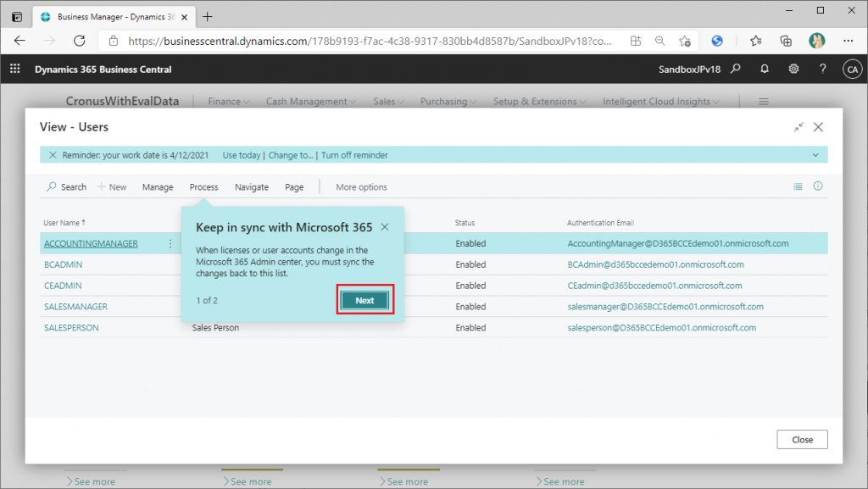The width and height of the screenshot is (868, 489).
Task: Click the AccountingManager authentication email
Action: pos(678,243)
